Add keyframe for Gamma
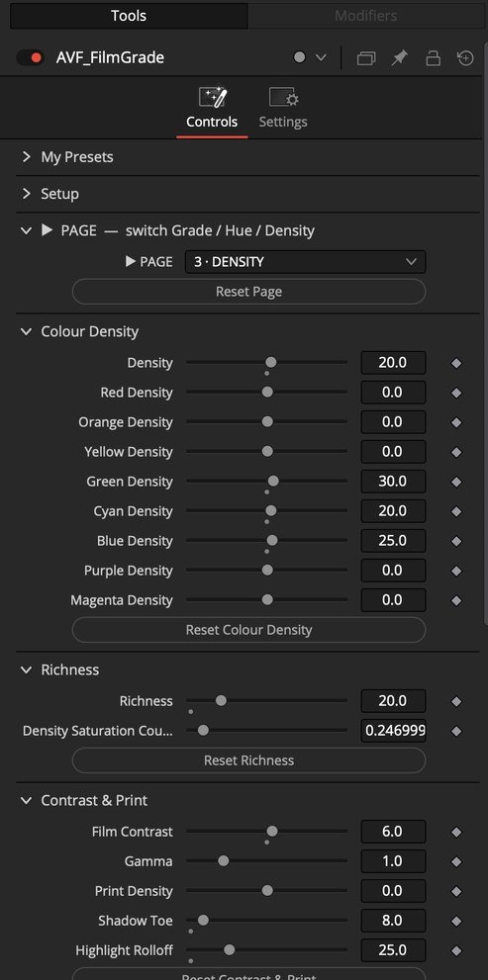The width and height of the screenshot is (488, 980). point(456,862)
